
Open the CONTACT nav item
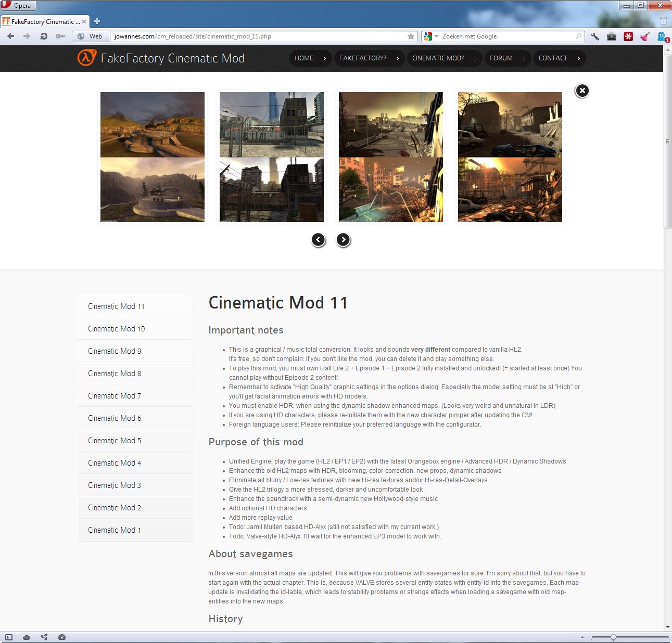pos(559,58)
